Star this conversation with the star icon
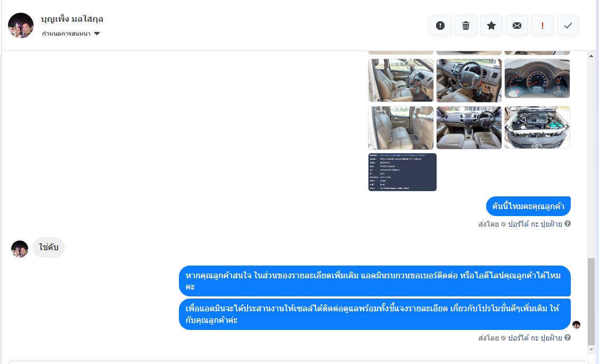Viewport: 599px width, 364px height. (491, 26)
